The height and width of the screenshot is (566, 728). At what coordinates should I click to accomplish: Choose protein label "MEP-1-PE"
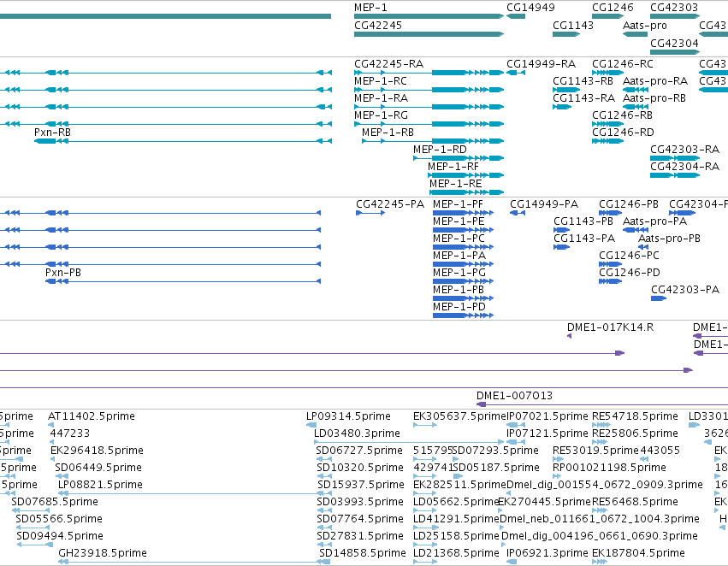coord(459,221)
